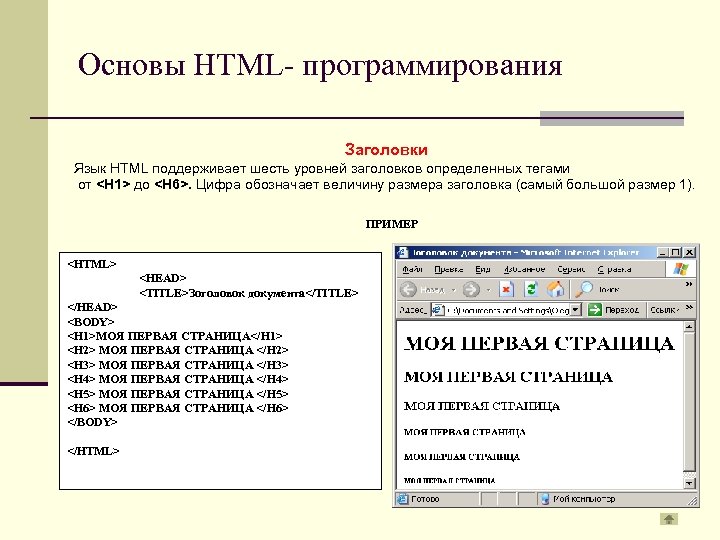
Task: Open the Справка menu
Action: (614, 270)
